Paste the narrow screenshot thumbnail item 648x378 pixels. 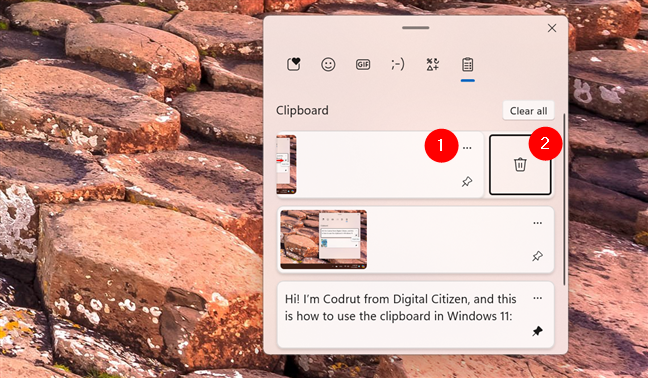tap(286, 164)
